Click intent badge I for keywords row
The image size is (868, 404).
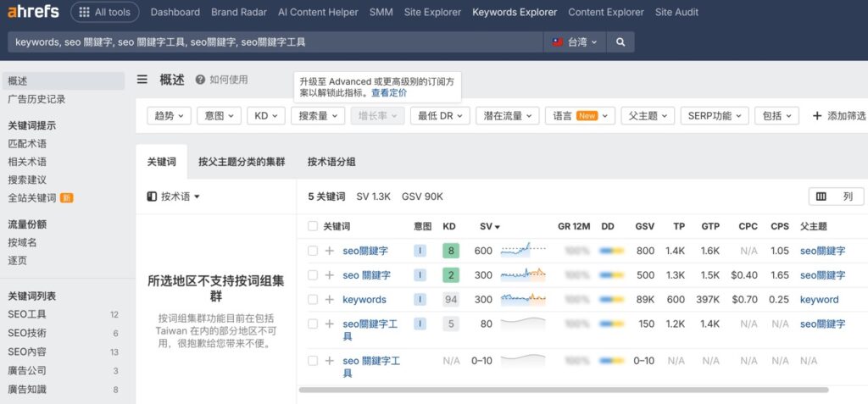[420, 300]
